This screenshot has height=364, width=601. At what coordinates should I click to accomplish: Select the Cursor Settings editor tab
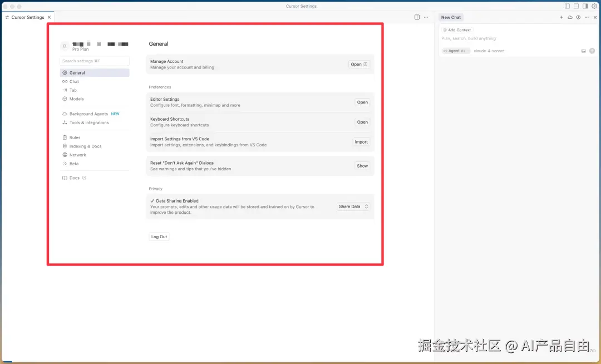pos(28,17)
